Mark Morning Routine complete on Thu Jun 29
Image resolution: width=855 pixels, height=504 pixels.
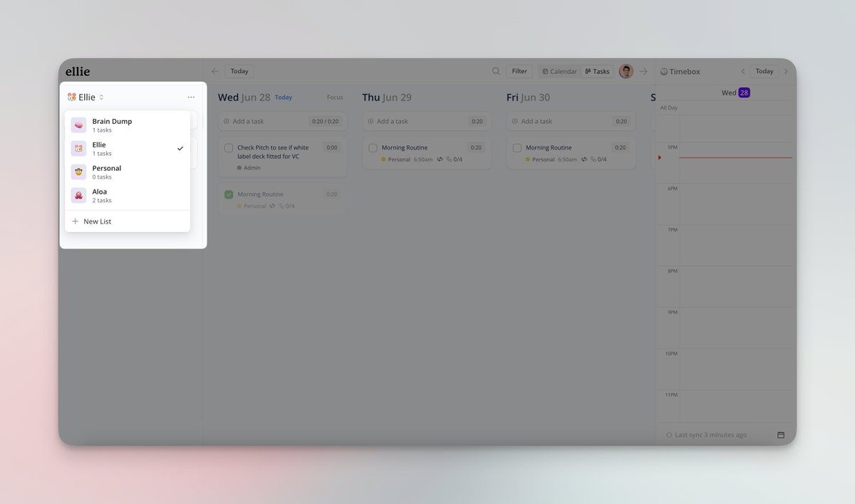(373, 147)
